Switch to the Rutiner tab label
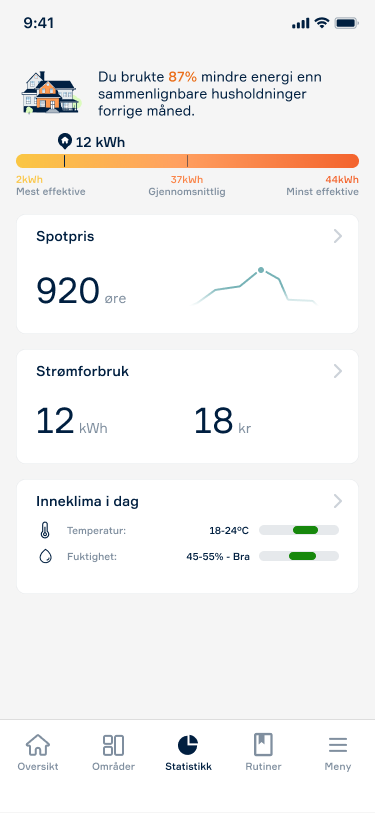This screenshot has width=375, height=813. click(x=263, y=767)
